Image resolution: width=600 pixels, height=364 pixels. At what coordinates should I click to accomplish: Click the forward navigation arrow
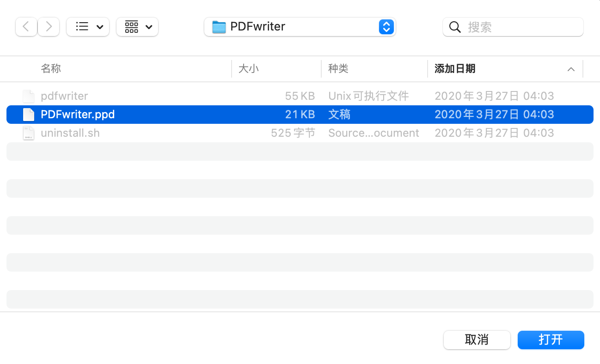pyautogui.click(x=49, y=27)
